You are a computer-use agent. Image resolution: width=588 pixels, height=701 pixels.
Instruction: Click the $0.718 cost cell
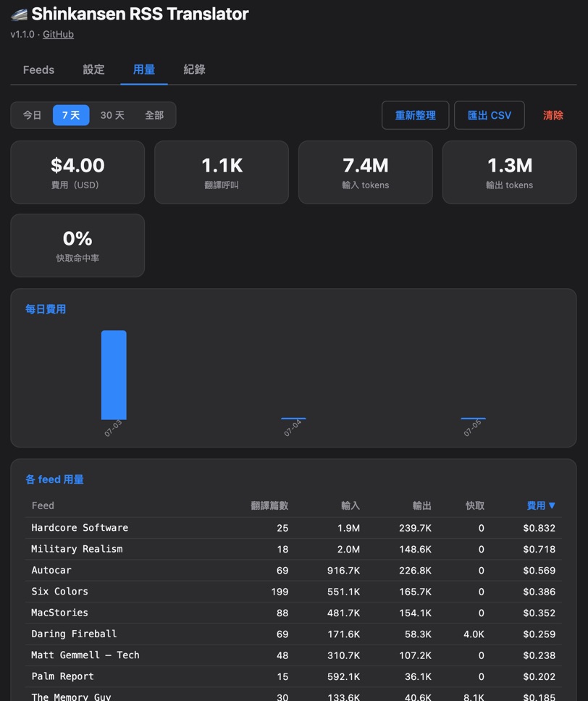point(539,549)
